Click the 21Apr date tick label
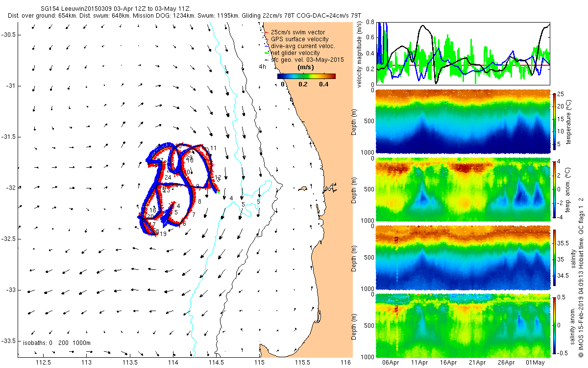 [x=477, y=362]
